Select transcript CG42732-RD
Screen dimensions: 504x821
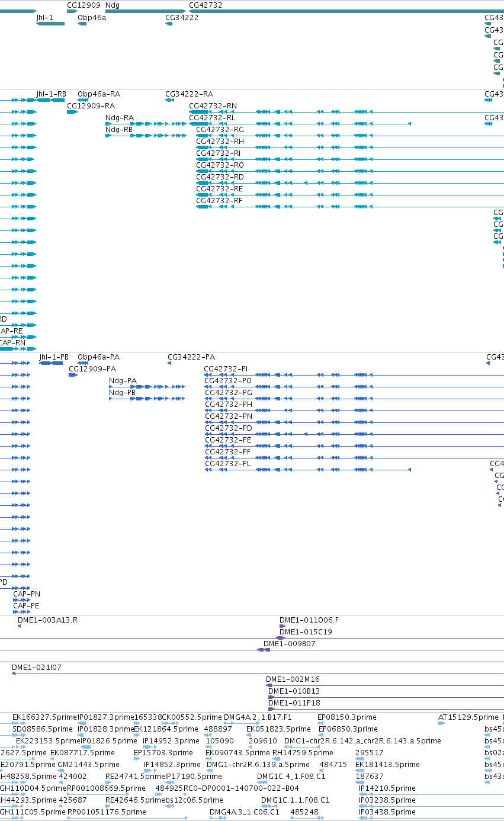(220, 177)
